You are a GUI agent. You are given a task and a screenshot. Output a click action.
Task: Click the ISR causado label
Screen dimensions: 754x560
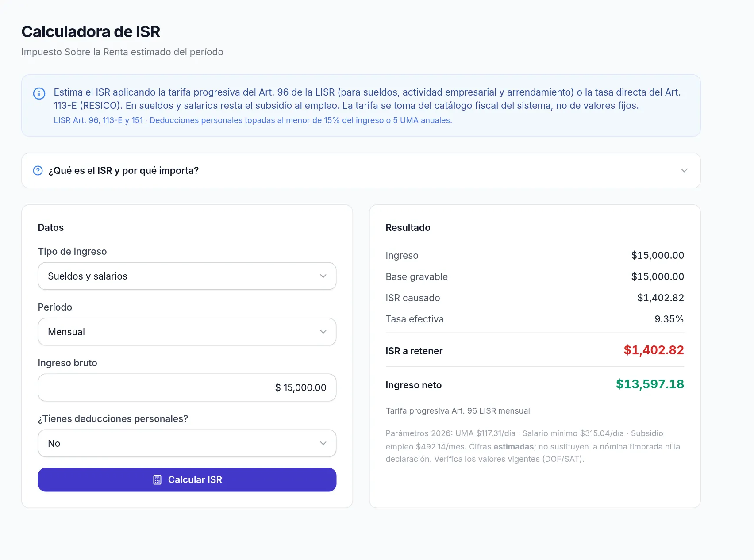click(412, 298)
